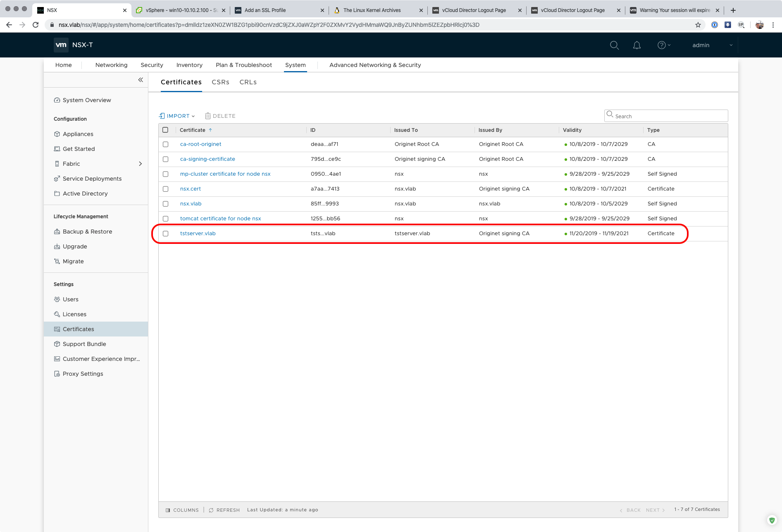Expand the Fabric submenu
The width and height of the screenshot is (782, 532).
pos(140,164)
